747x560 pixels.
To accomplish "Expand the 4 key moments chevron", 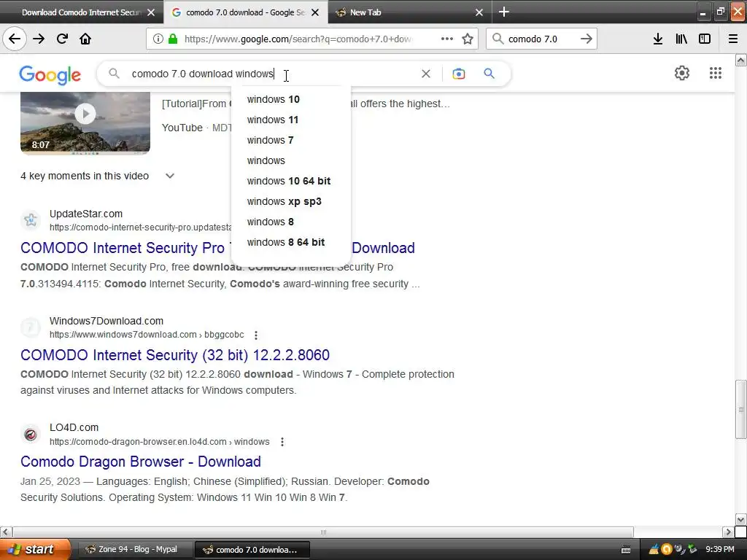I will (169, 176).
